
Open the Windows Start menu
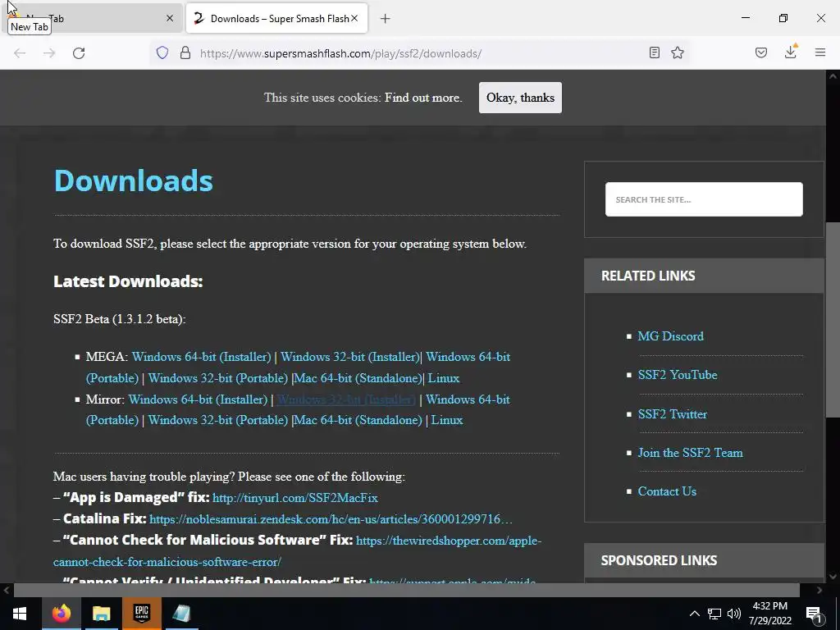pos(20,614)
